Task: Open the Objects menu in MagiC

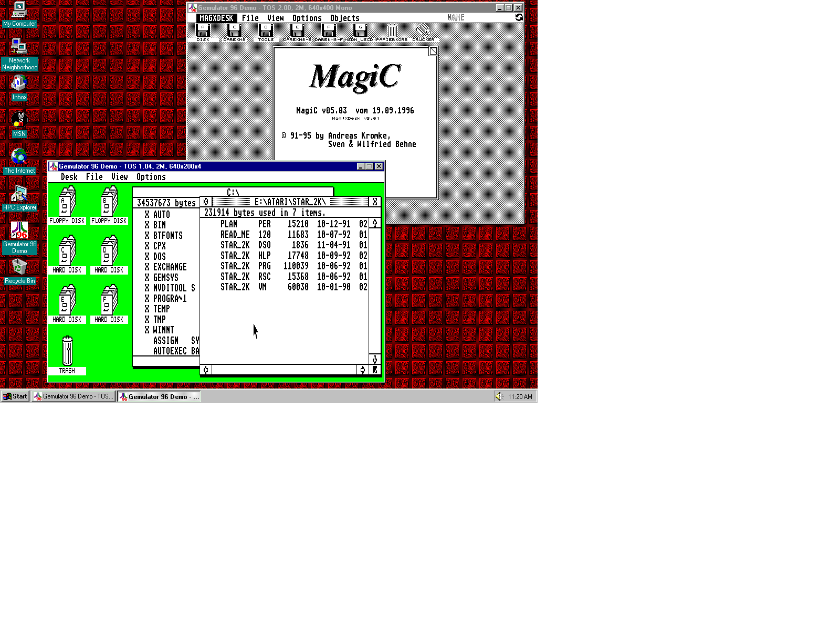Action: [344, 18]
